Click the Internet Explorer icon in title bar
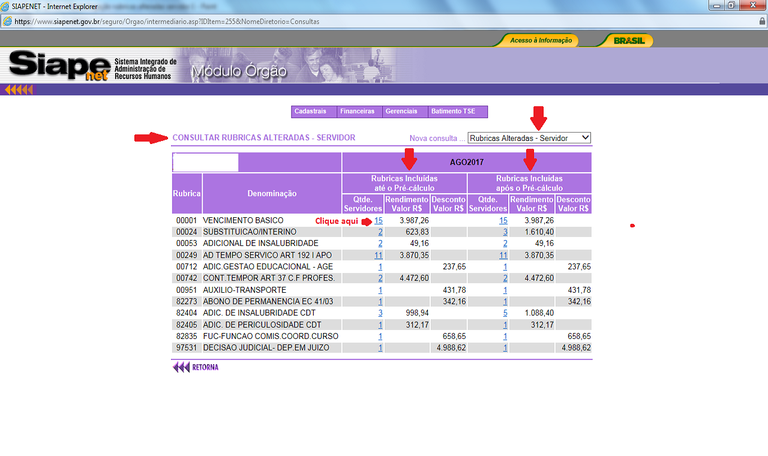768x456 pixels. (6, 6)
